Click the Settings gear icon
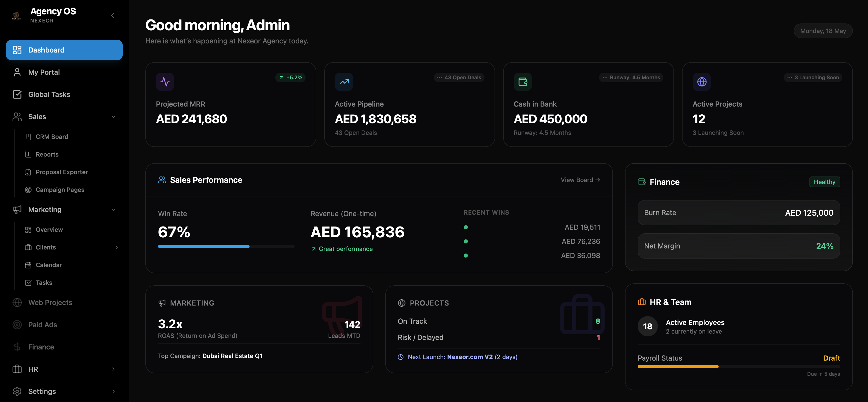The image size is (868, 402). click(17, 391)
